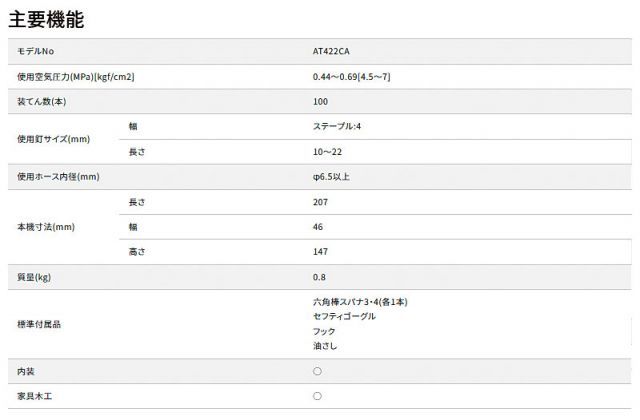Select the 207 body length value

[320, 202]
